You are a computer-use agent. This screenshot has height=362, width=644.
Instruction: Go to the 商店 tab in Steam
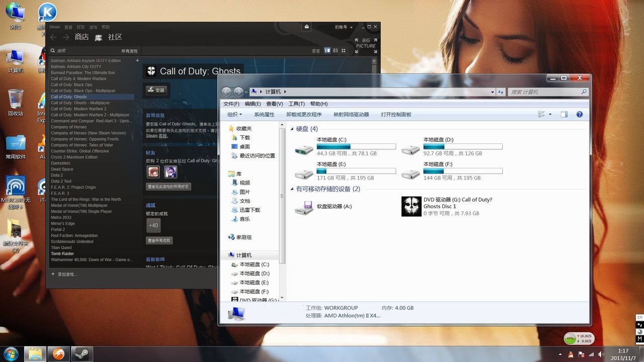(x=82, y=37)
